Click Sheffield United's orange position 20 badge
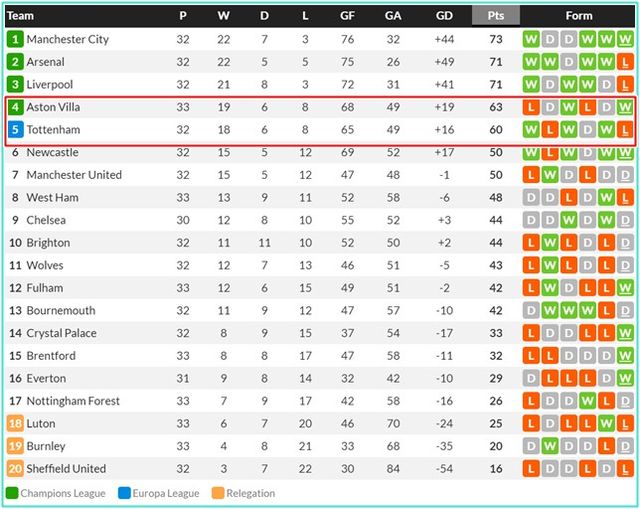The height and width of the screenshot is (509, 640). (15, 469)
